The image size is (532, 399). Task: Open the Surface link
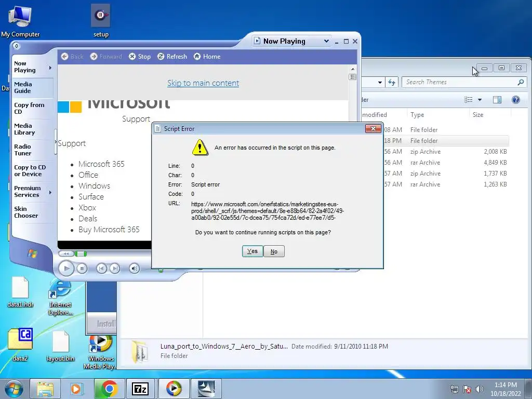[91, 197]
